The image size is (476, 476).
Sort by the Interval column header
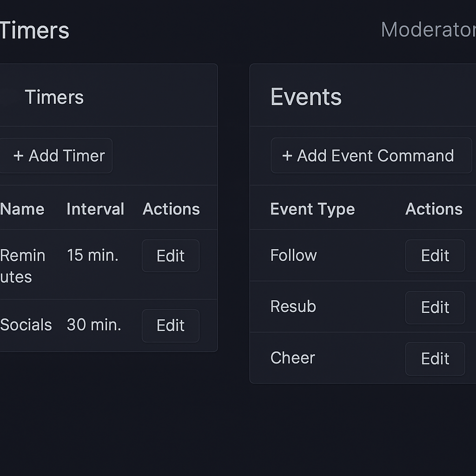[x=95, y=209]
